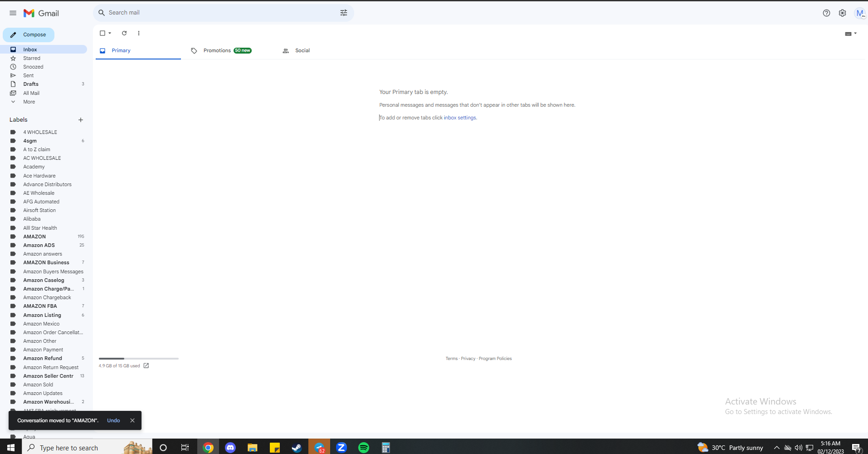
Task: Open the Windows notification center
Action: [x=856, y=448]
